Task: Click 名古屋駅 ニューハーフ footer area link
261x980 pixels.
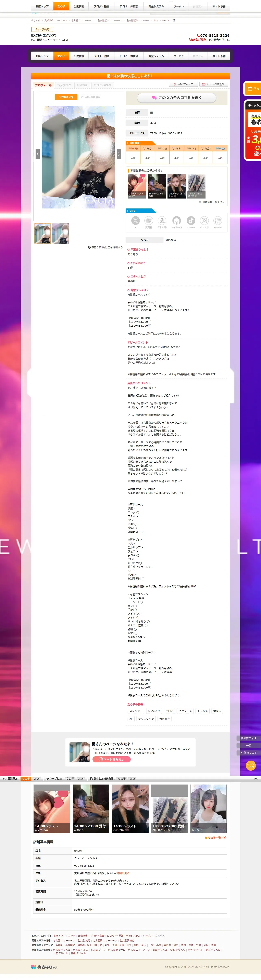Action: point(105,940)
